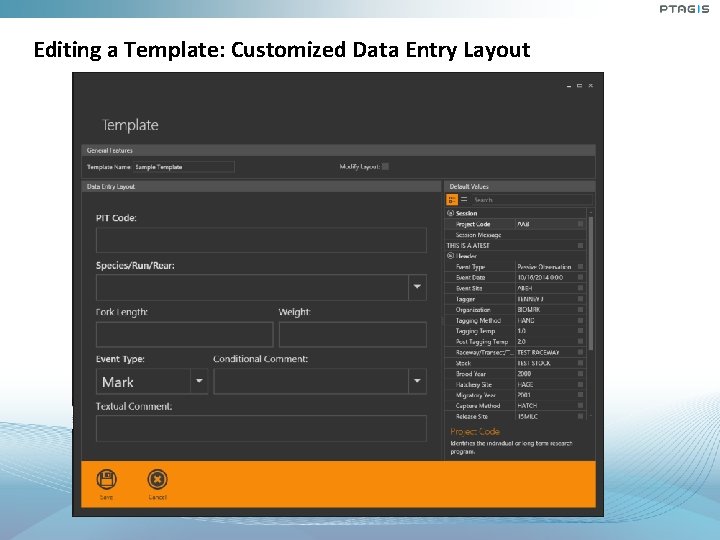Image resolution: width=720 pixels, height=540 pixels.
Task: Tick the Tagging Method row checkbox
Action: point(580,321)
